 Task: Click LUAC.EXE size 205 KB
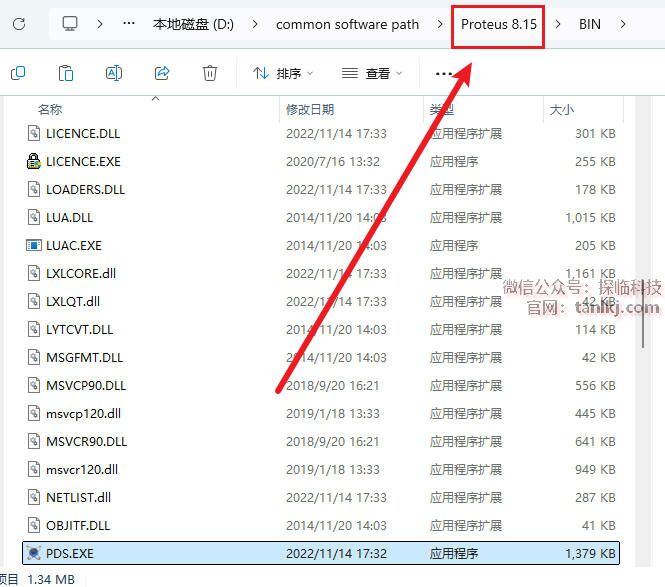pyautogui.click(x=595, y=246)
